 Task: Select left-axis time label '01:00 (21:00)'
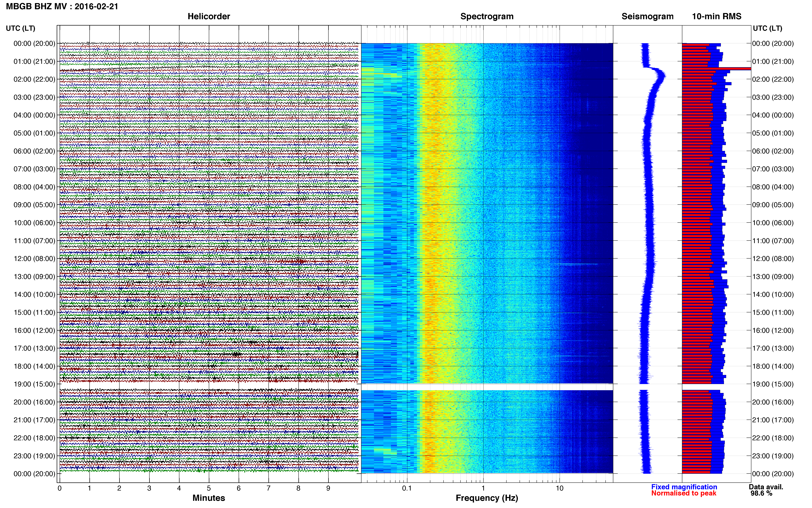pos(34,62)
